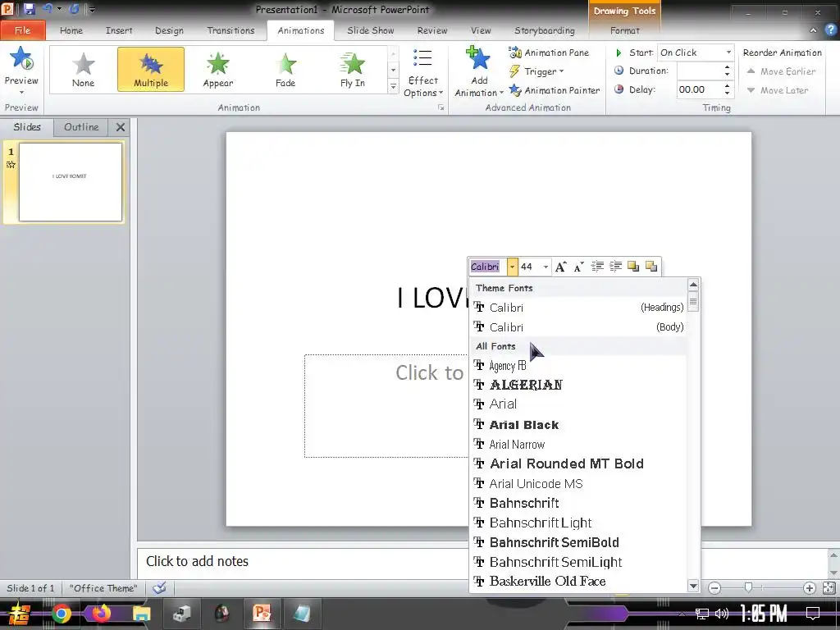
Task: Click the Shrink Font icon on mini toolbar
Action: coord(578,267)
